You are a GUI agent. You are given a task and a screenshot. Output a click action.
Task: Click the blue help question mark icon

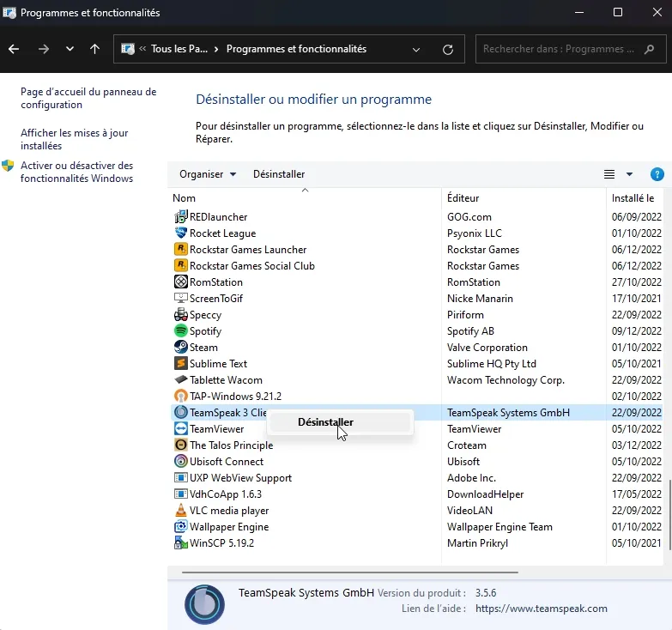pyautogui.click(x=657, y=174)
